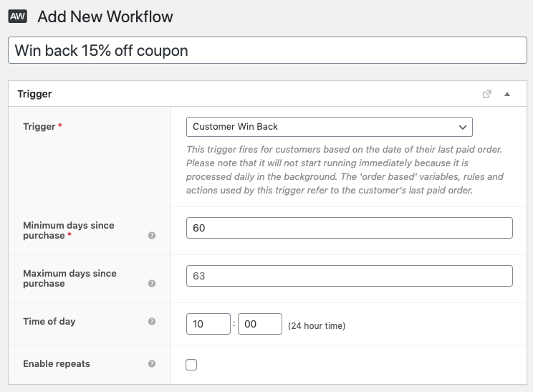
Task: Click help icon for Maximum days since purchase
Action: coord(152,283)
